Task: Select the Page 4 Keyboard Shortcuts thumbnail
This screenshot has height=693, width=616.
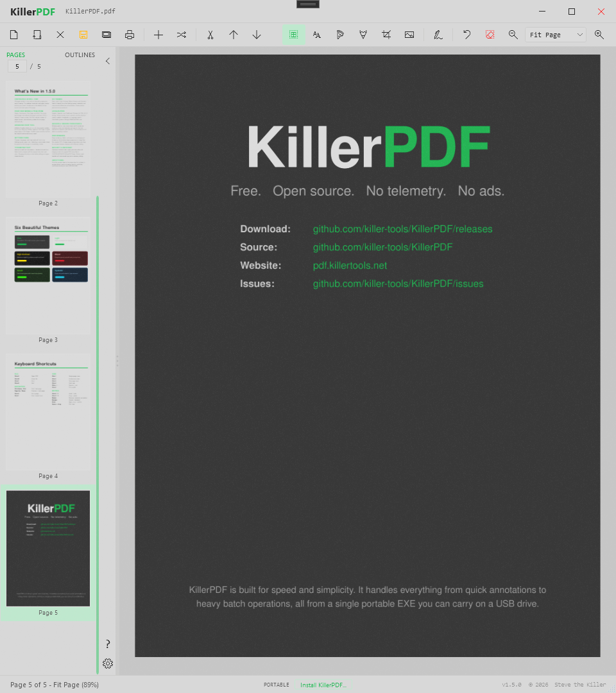Action: click(x=48, y=411)
